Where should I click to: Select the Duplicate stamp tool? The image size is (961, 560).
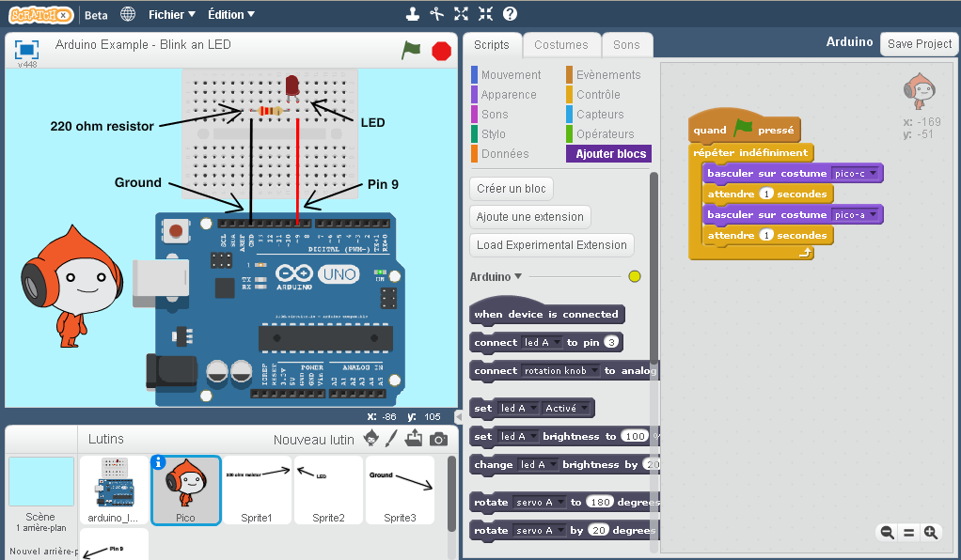413,13
